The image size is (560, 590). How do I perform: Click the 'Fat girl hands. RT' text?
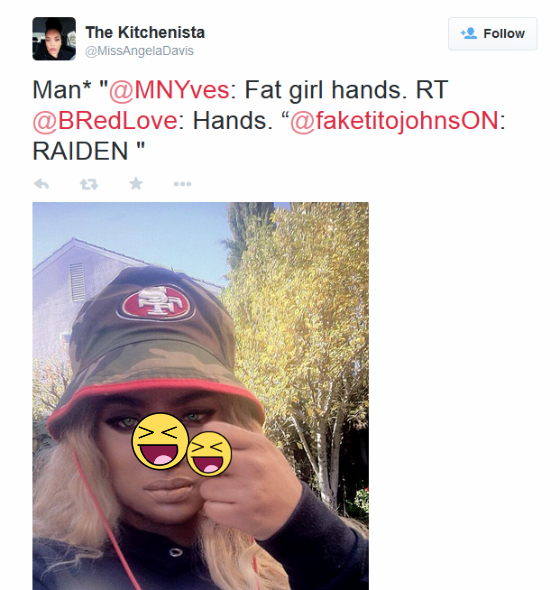(x=346, y=90)
